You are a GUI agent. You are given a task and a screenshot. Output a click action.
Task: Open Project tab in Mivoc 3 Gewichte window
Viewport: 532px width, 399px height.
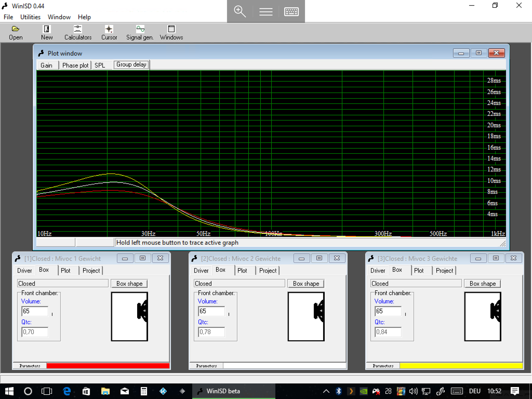[444, 270]
